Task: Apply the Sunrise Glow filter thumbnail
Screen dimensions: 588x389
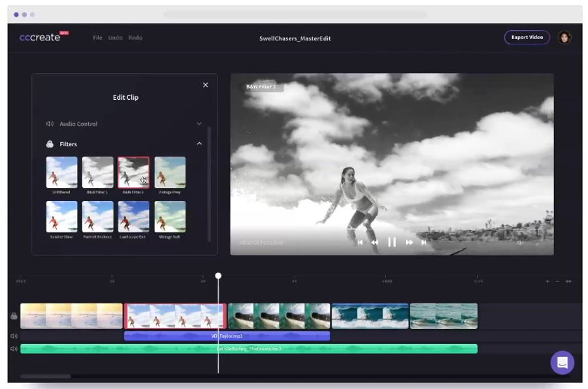Action: 61,217
